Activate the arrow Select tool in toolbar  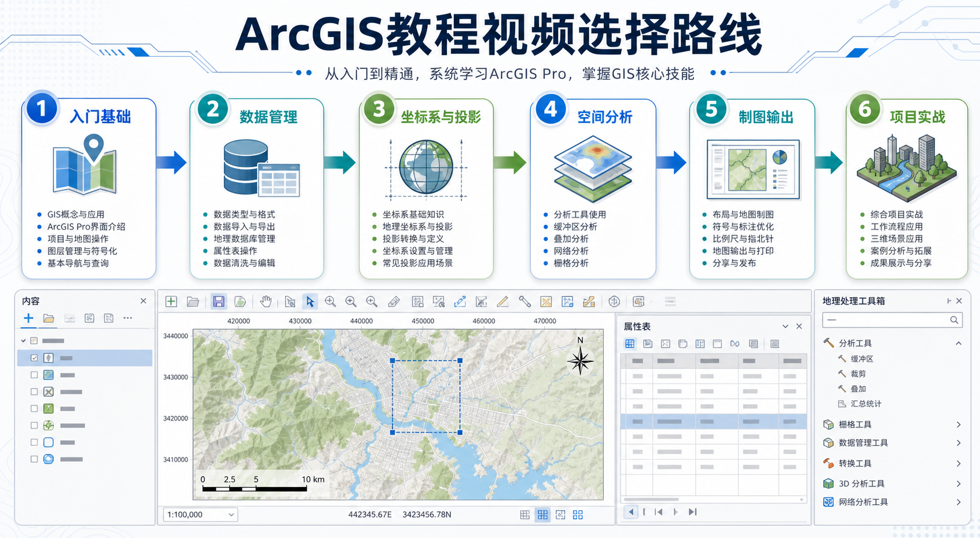coord(310,301)
